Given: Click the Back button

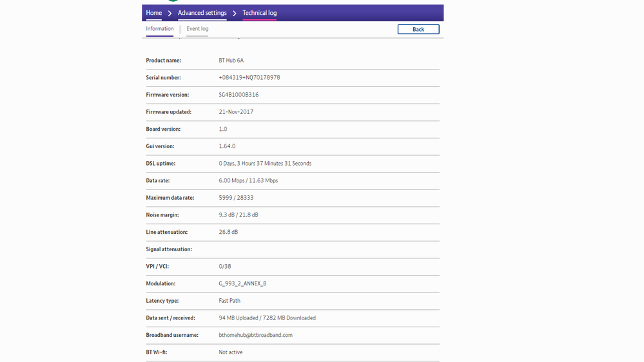Looking at the screenshot, I should point(418,29).
